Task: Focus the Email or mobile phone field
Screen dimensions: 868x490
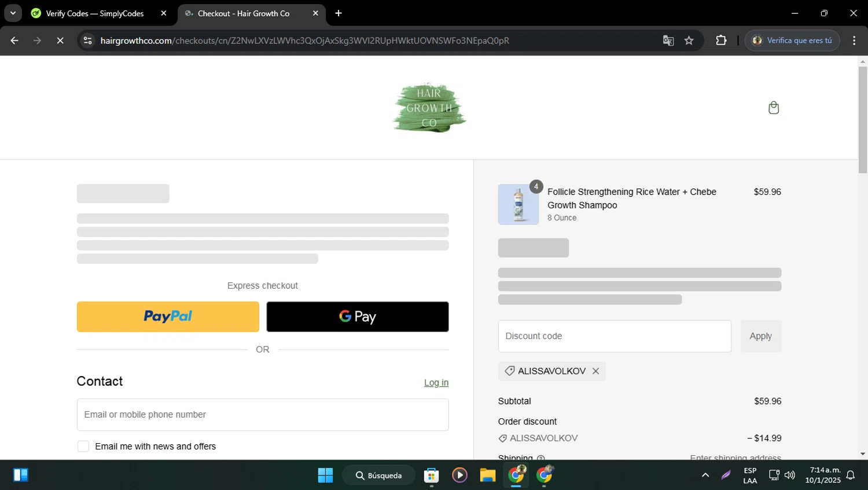Action: 263,414
